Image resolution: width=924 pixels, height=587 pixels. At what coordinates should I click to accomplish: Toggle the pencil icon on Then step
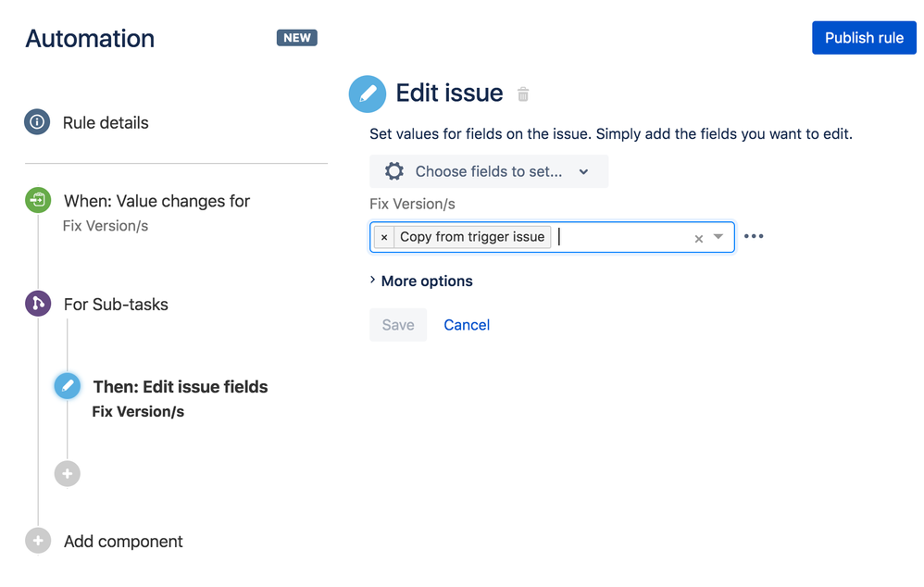pos(67,385)
